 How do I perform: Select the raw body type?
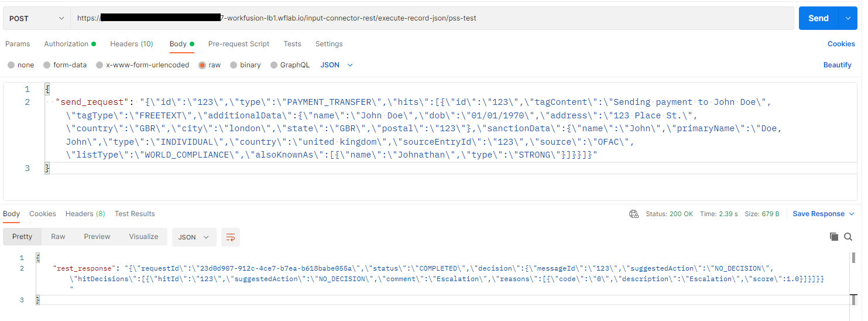[x=210, y=65]
